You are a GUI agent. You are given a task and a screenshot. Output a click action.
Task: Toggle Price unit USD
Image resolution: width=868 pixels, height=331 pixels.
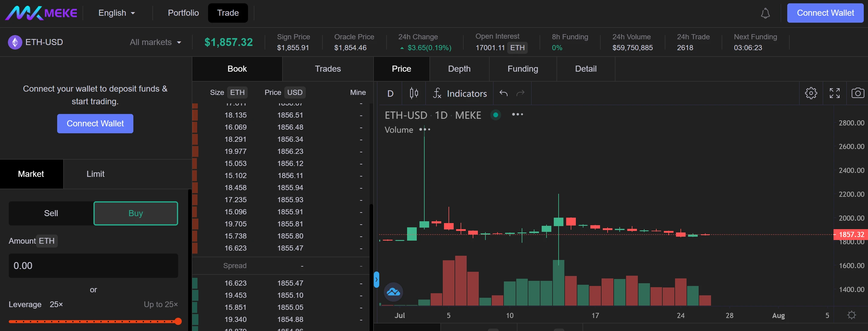[295, 92]
